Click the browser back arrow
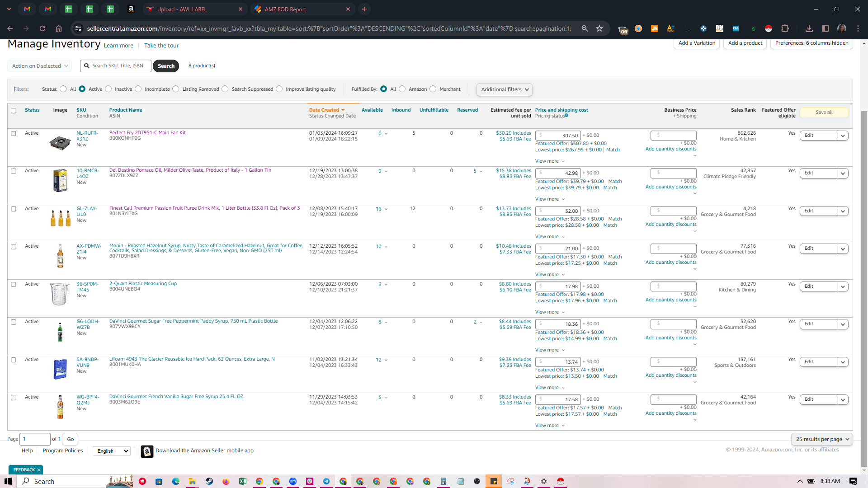 pos(10,28)
